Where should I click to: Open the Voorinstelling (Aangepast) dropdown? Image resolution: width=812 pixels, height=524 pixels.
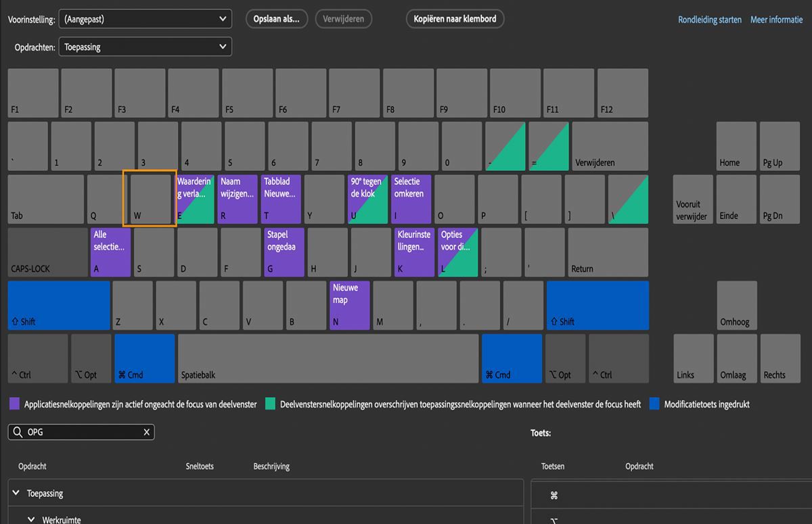tap(145, 19)
